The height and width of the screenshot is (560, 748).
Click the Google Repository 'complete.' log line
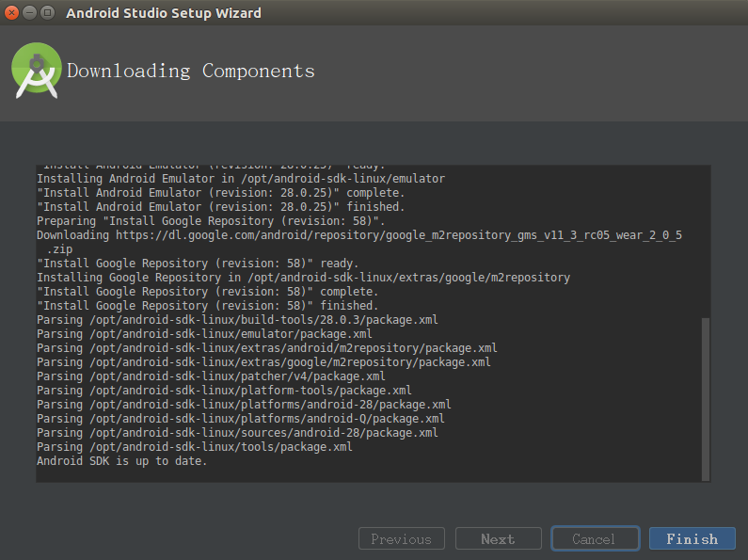[x=208, y=292]
